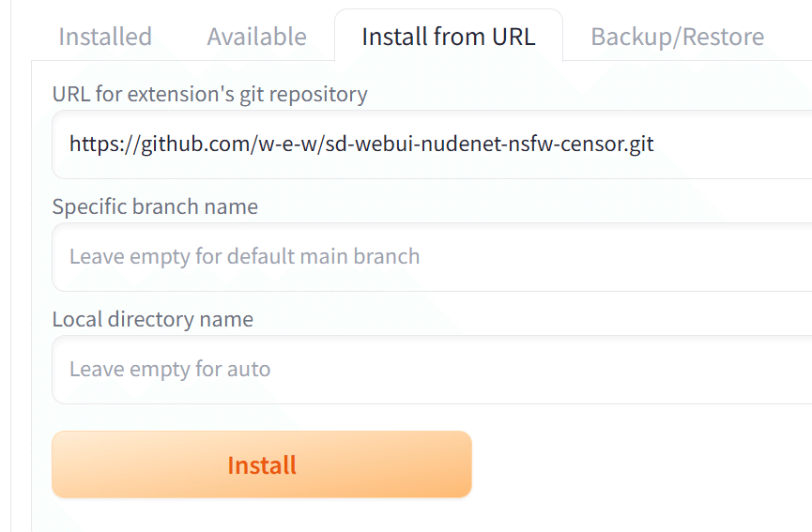Click the 'Specific branch name' label
This screenshot has width=812, height=532.
coord(155,206)
